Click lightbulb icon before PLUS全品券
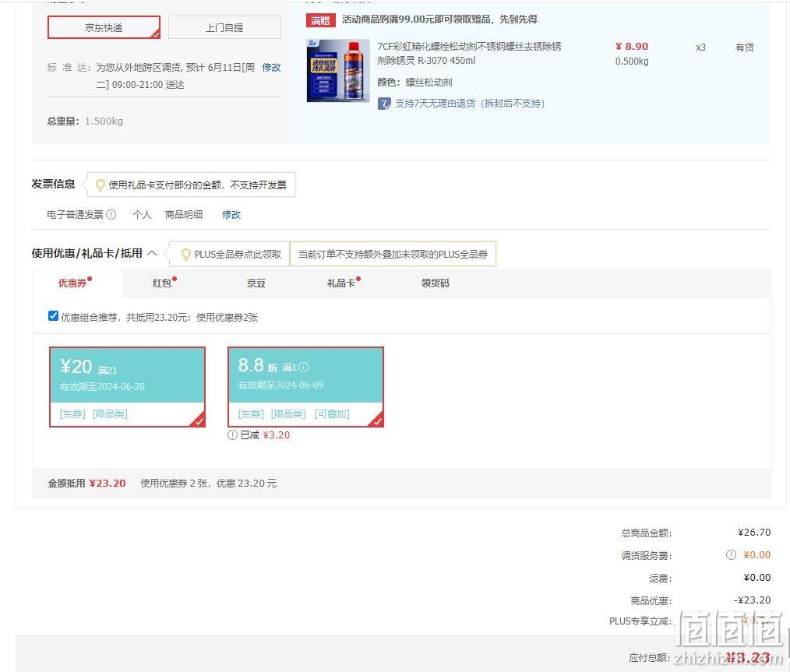The image size is (790, 672). point(185,254)
